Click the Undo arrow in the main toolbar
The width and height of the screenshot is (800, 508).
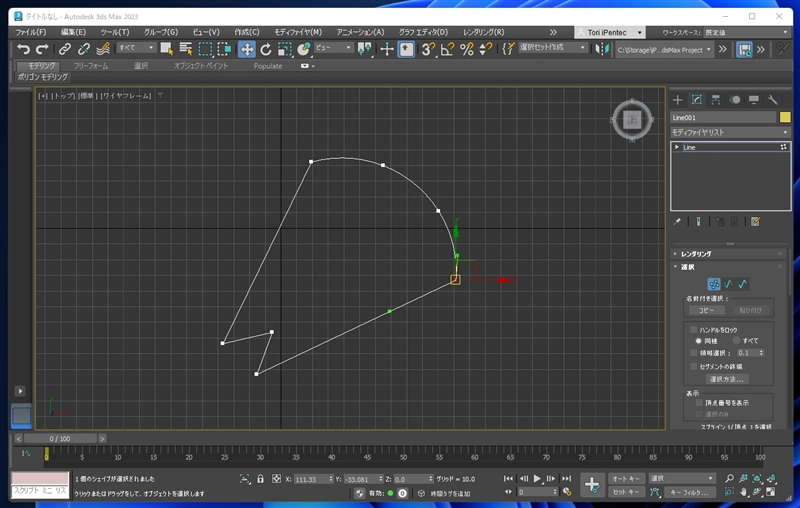tap(23, 48)
